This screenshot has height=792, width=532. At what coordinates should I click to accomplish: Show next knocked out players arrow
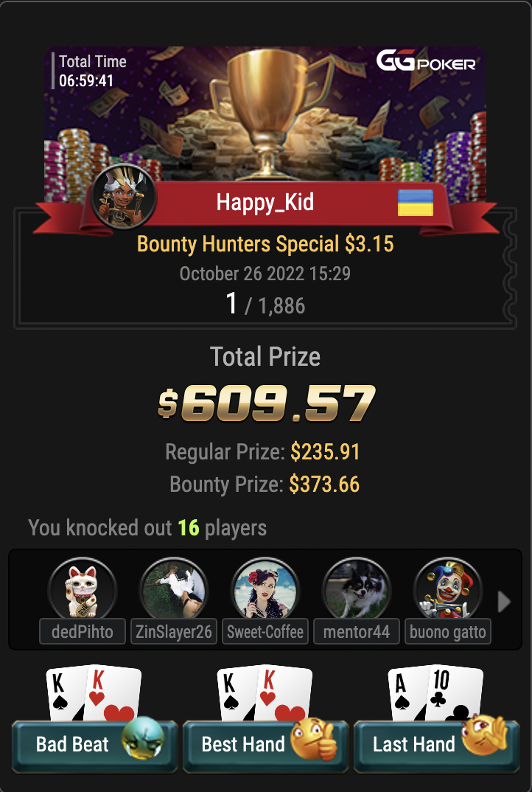(504, 602)
